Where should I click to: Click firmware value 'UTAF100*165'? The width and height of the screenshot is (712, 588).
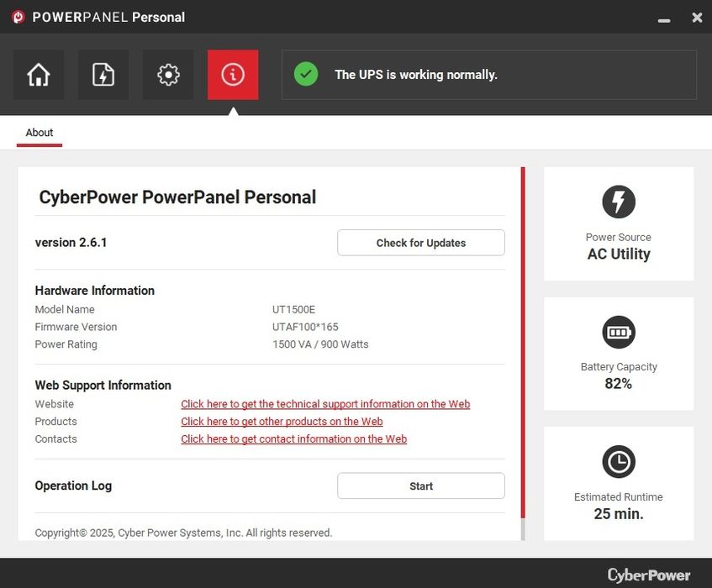click(305, 327)
